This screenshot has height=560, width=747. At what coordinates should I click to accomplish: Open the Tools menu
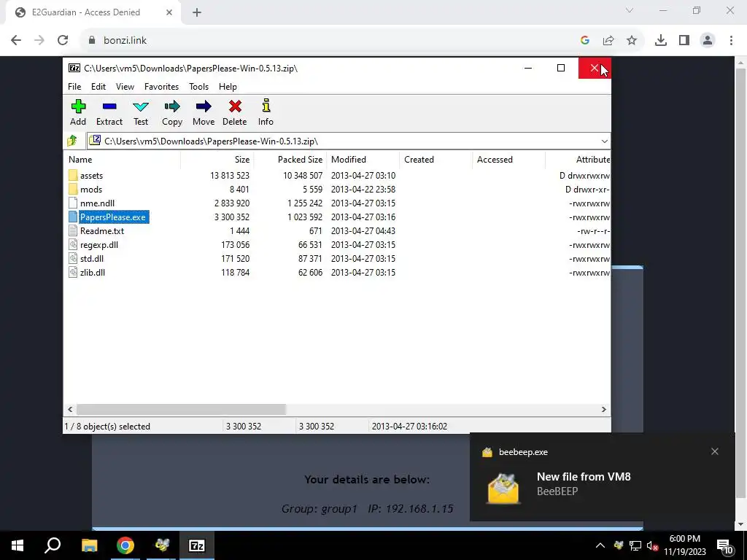click(x=198, y=87)
